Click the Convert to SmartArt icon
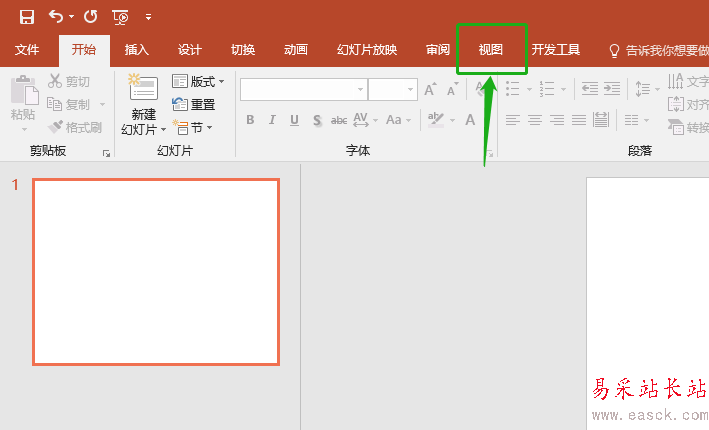Viewport: 709px width, 430px height. [676, 127]
